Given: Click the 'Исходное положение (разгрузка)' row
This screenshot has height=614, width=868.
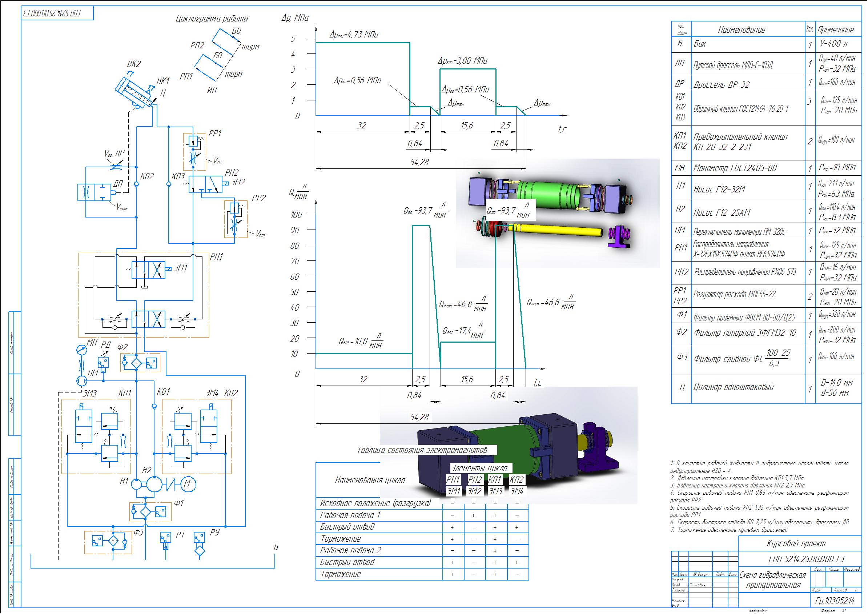Looking at the screenshot, I should coord(422,503).
